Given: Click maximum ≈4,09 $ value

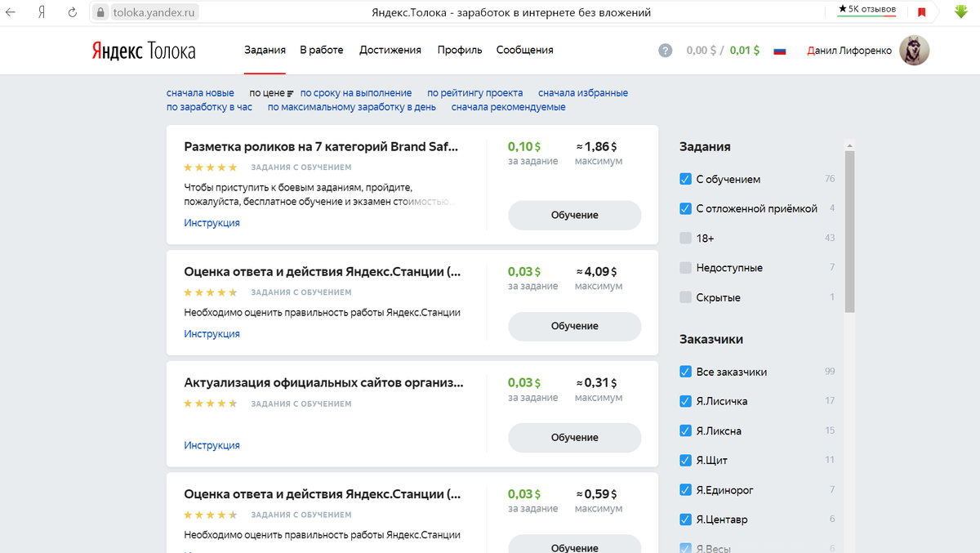Looking at the screenshot, I should coord(599,271).
